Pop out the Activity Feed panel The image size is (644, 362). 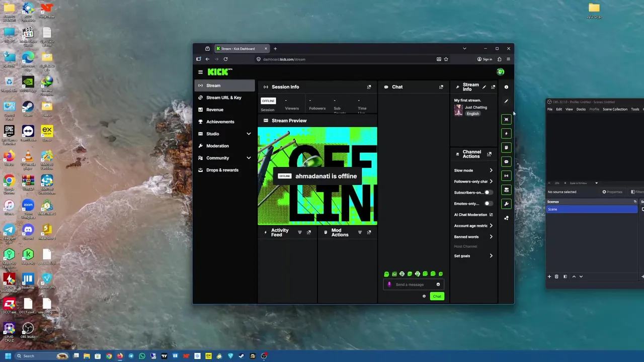(309, 232)
